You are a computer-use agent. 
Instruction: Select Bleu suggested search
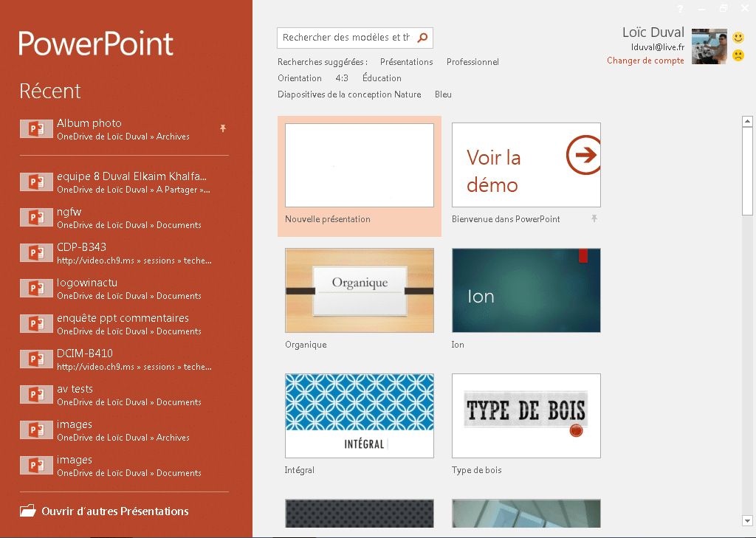coord(443,94)
